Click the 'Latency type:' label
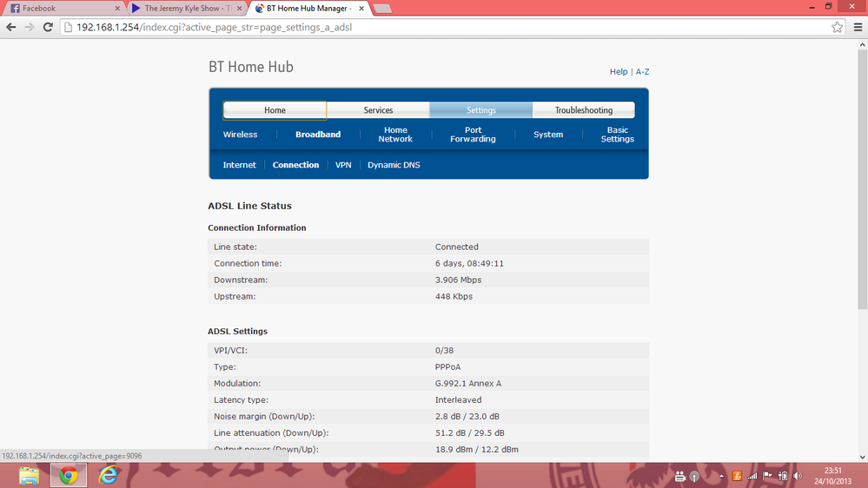The width and height of the screenshot is (868, 488). point(241,400)
